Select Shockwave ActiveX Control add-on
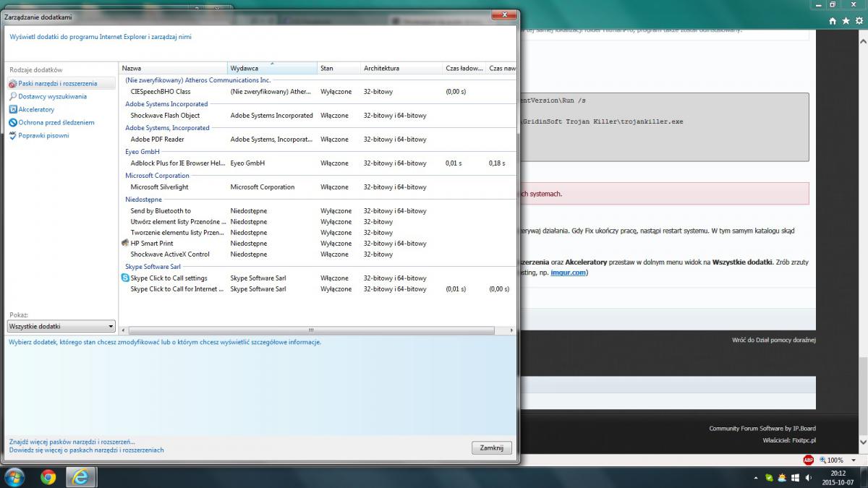This screenshot has height=488, width=868. click(x=318, y=254)
